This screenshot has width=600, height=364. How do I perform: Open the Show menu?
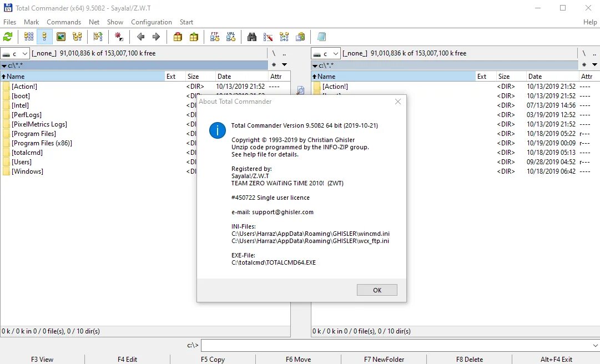coord(115,22)
